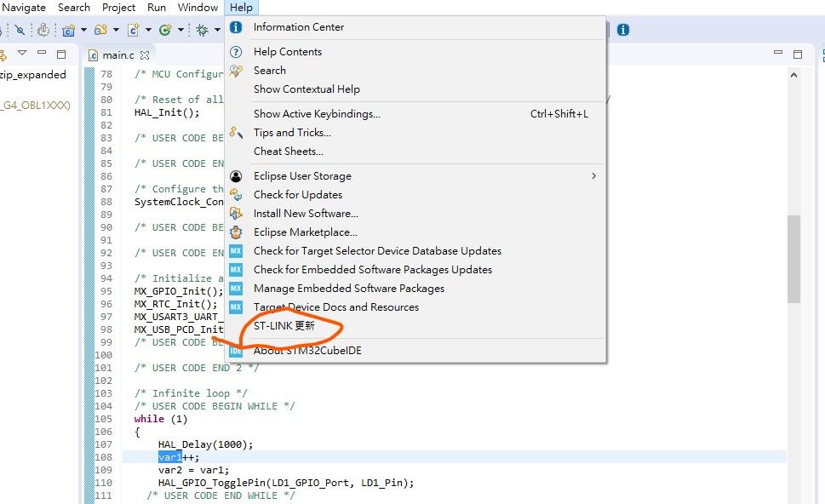Image resolution: width=825 pixels, height=504 pixels.
Task: Click the Help Contents question mark icon
Action: click(236, 52)
